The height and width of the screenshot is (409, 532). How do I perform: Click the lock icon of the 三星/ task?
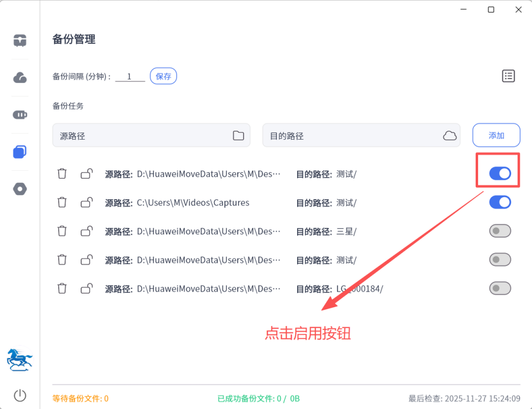(x=87, y=231)
